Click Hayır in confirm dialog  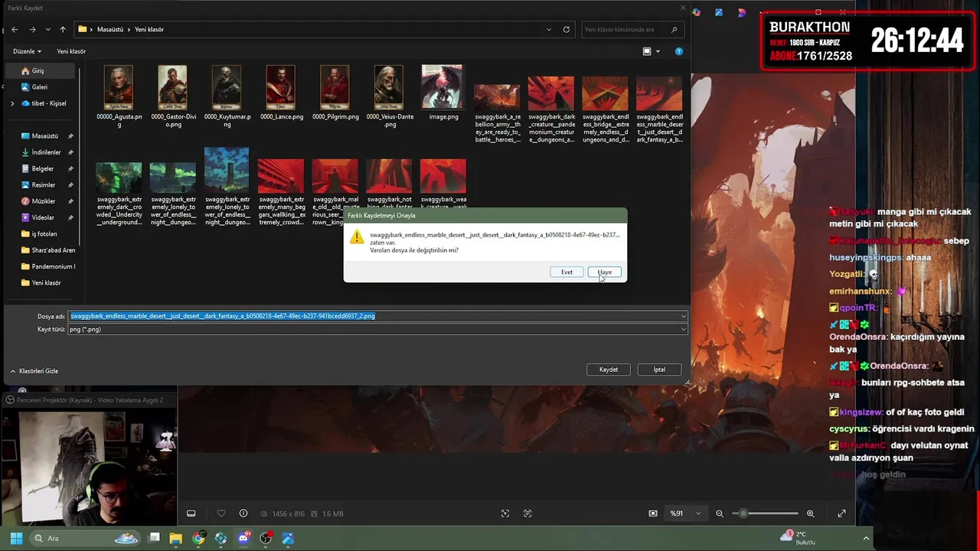tap(605, 272)
